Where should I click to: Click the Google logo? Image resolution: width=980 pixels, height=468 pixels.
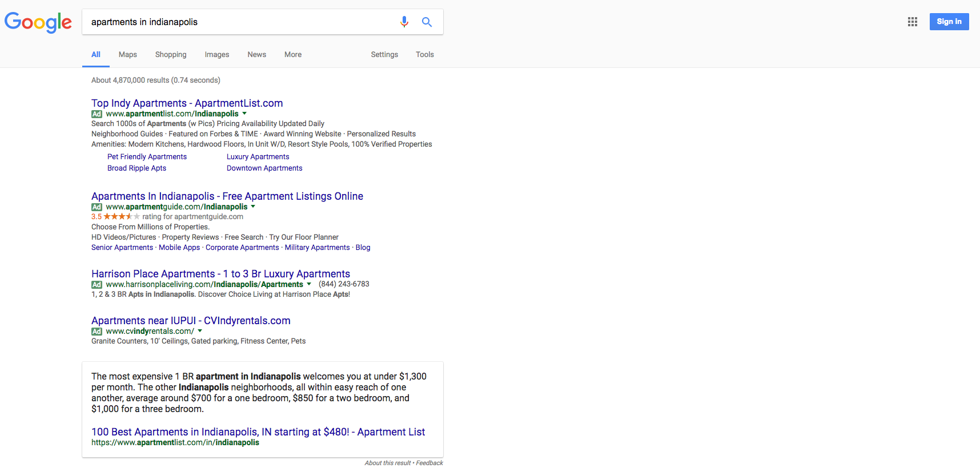pos(38,22)
